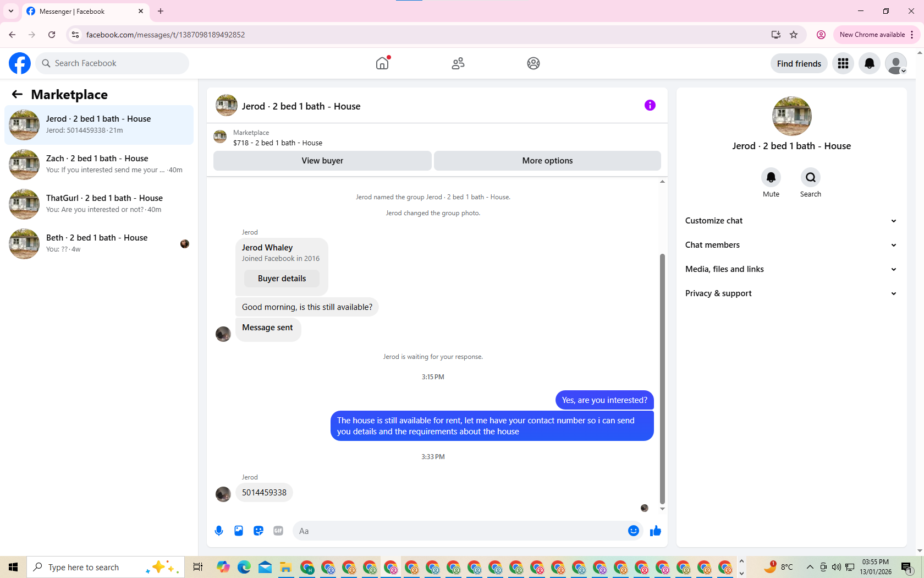Open the weather widget showing 8°C
The width and height of the screenshot is (924, 578).
coord(778,567)
